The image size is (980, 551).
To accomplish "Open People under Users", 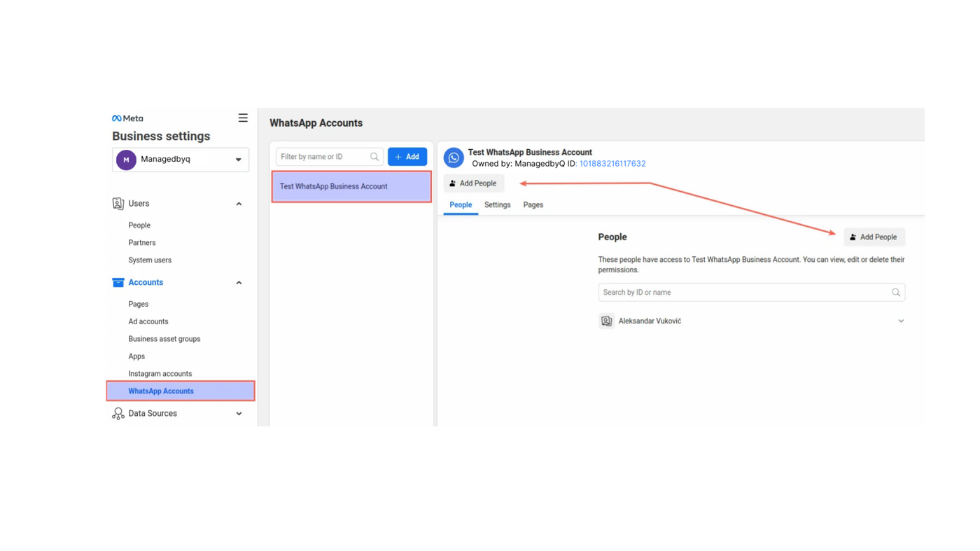I will (x=139, y=225).
